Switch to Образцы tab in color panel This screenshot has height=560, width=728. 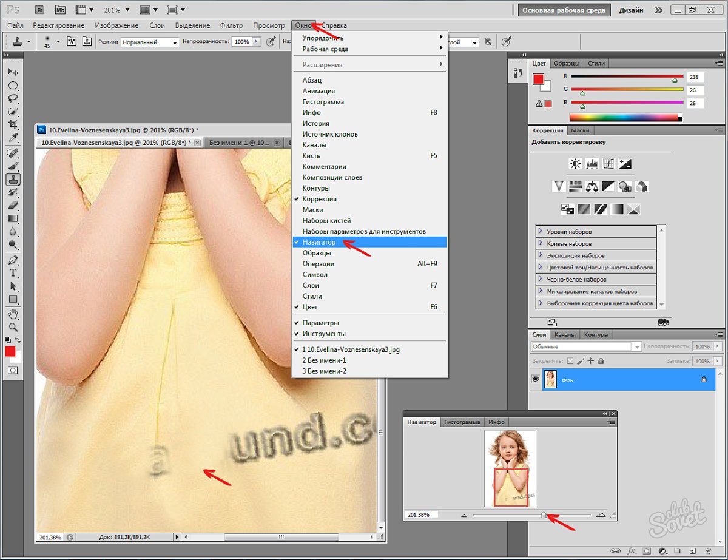tap(567, 63)
